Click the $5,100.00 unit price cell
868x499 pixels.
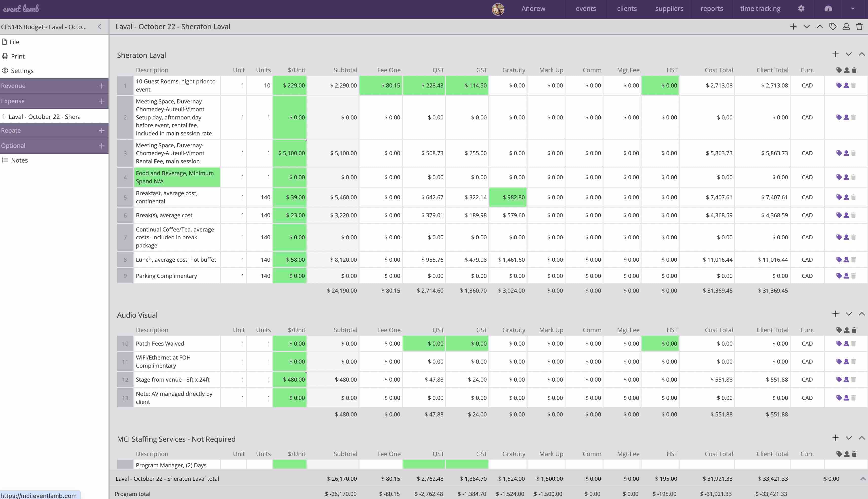(290, 153)
